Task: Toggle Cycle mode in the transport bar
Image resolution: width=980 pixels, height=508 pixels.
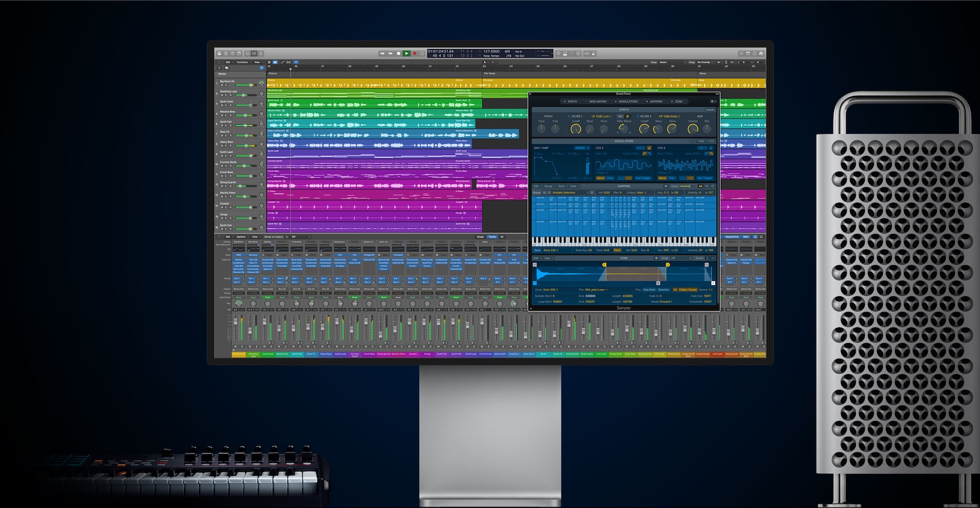Action: 422,53
